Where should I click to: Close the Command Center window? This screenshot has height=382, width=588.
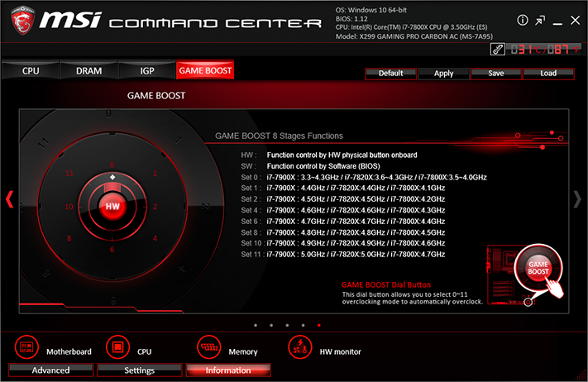[576, 20]
